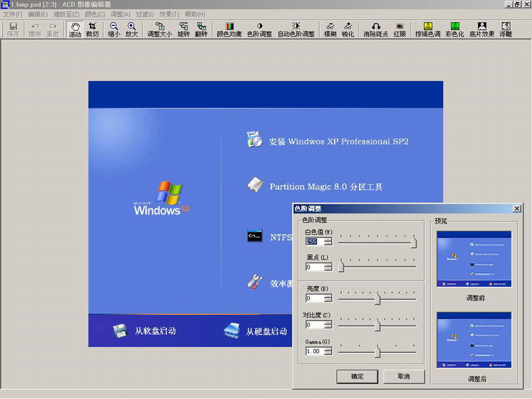Click the contrast (对比度) value field

tap(315, 325)
